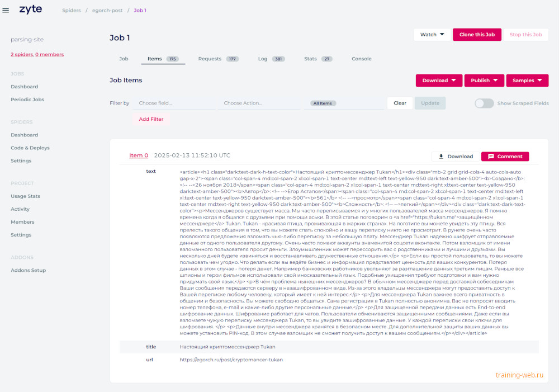Toggle Show Scraped Fields switch
This screenshot has width=559, height=392.
pos(484,103)
